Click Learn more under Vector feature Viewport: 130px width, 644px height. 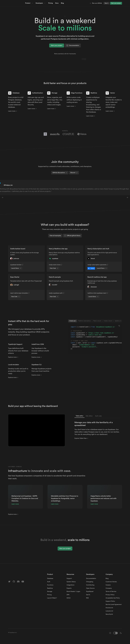coord(110,111)
